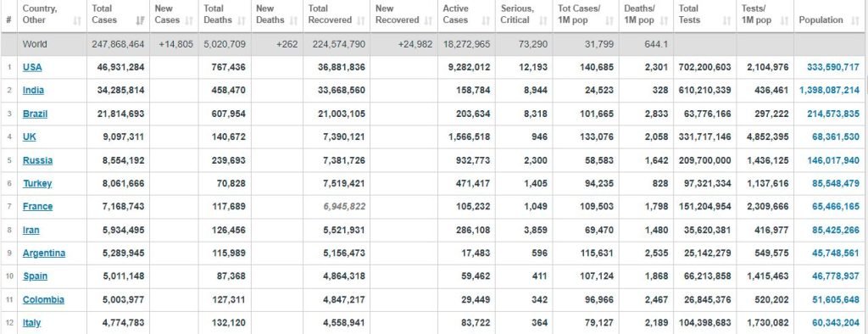This screenshot has width=868, height=334.
Task: Sort by Country, Other arrow icon
Action: click(77, 20)
